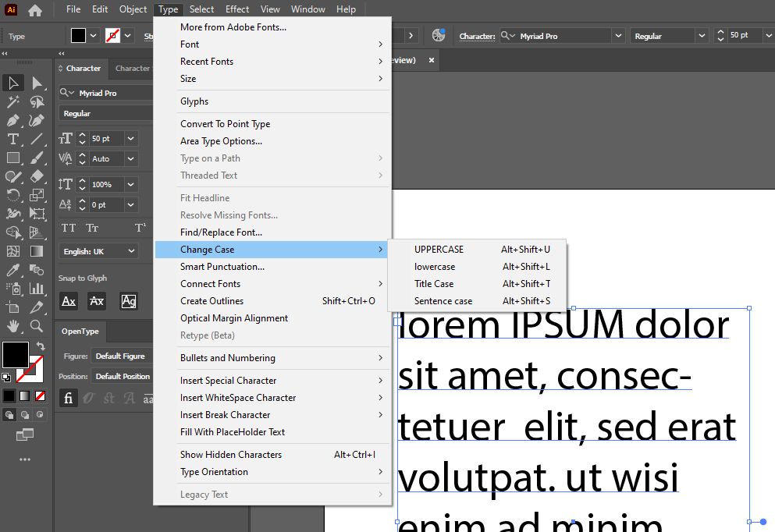
Task: Select the Type tool
Action: (13, 140)
